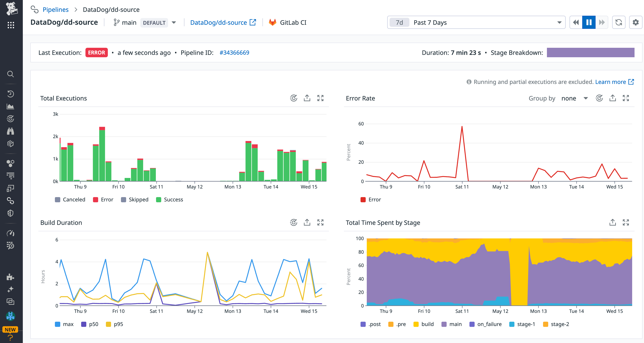
Task: Open the search magnifier in the sidebar
Action: tap(11, 74)
